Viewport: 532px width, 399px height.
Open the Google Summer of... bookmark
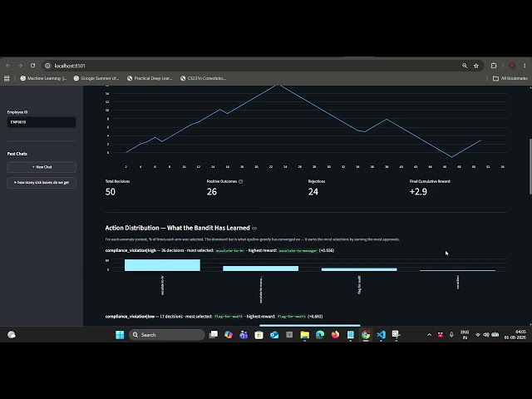pyautogui.click(x=96, y=78)
